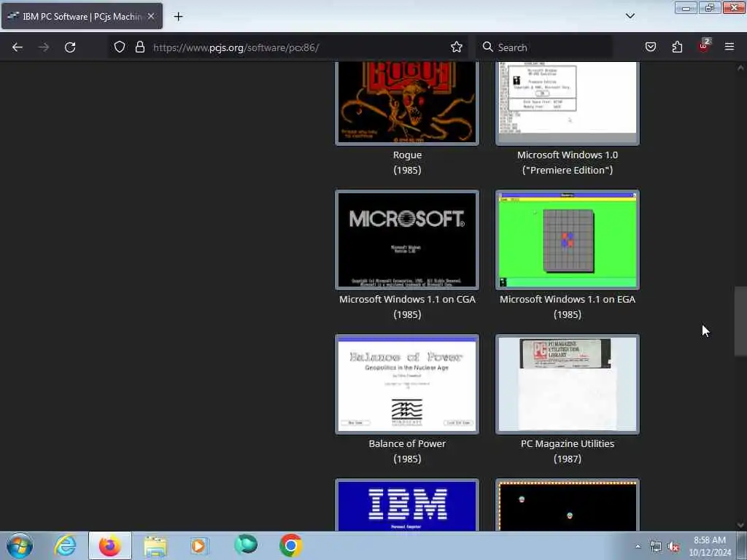
Task: Open the Microsoft logo Windows 1.1 CGA thumbnail
Action: coord(407,239)
